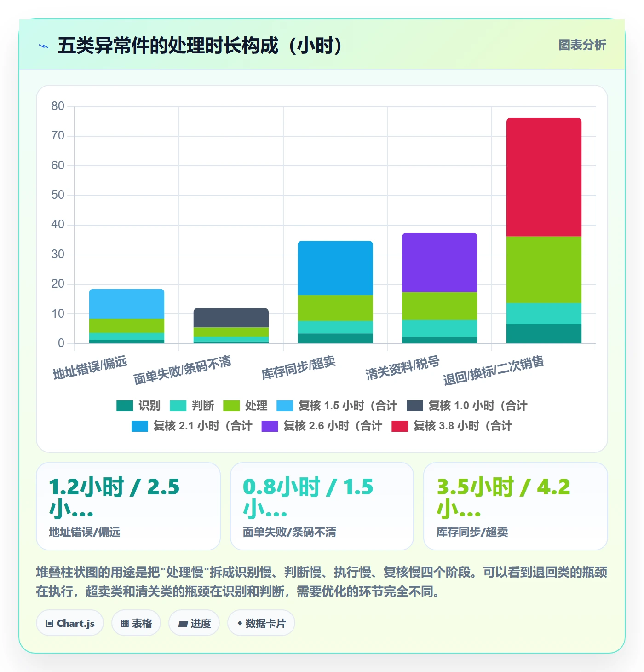The image size is (644, 672).
Task: Click the description paragraph starting 堆叠柱状图
Action: pyautogui.click(x=322, y=582)
